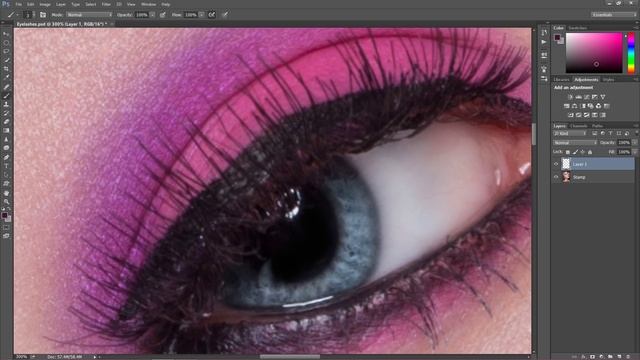Screen dimensions: 640x360
Task: Add a Curves adjustment
Action: (x=587, y=97)
